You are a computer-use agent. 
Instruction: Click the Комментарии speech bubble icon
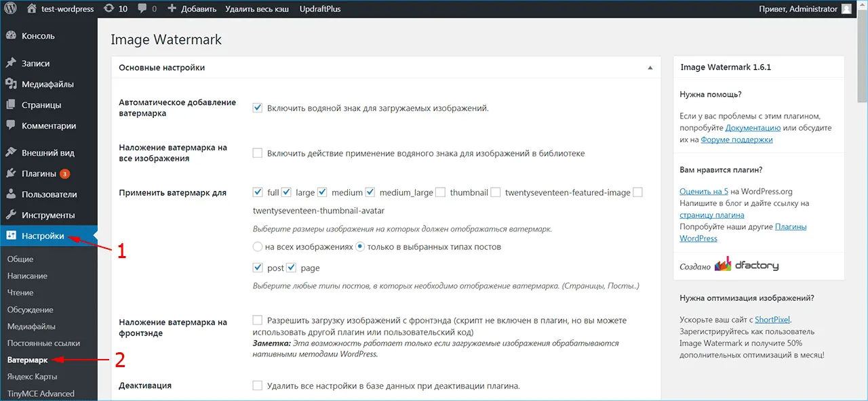click(11, 125)
